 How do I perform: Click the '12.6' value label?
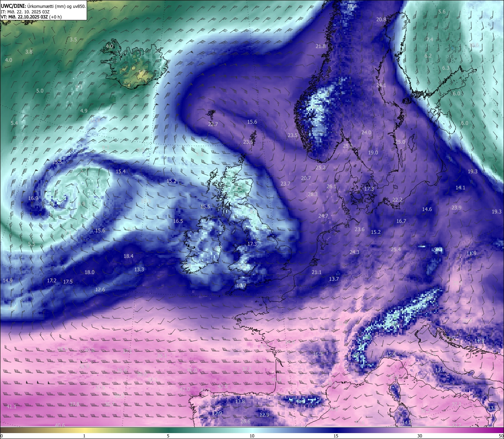(x=100, y=289)
